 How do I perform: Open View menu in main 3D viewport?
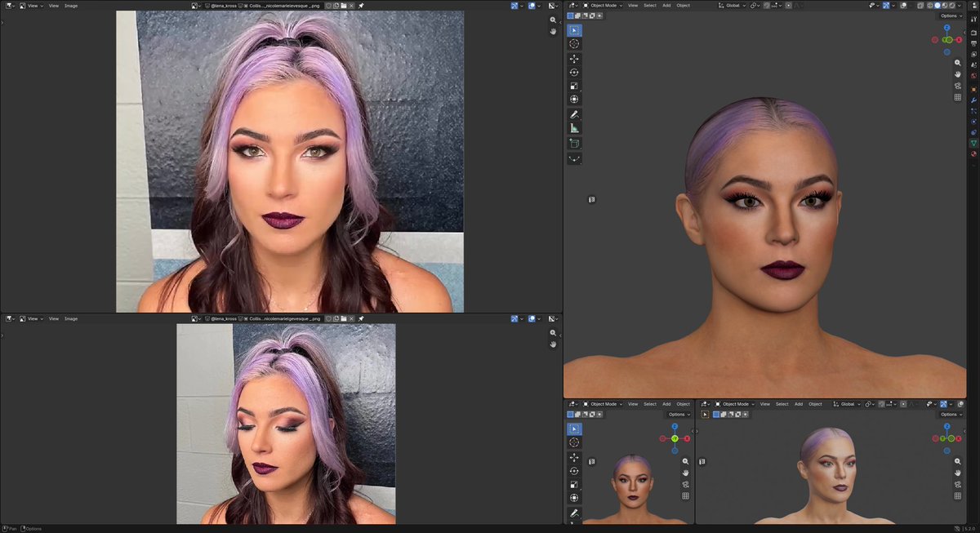[x=633, y=6]
